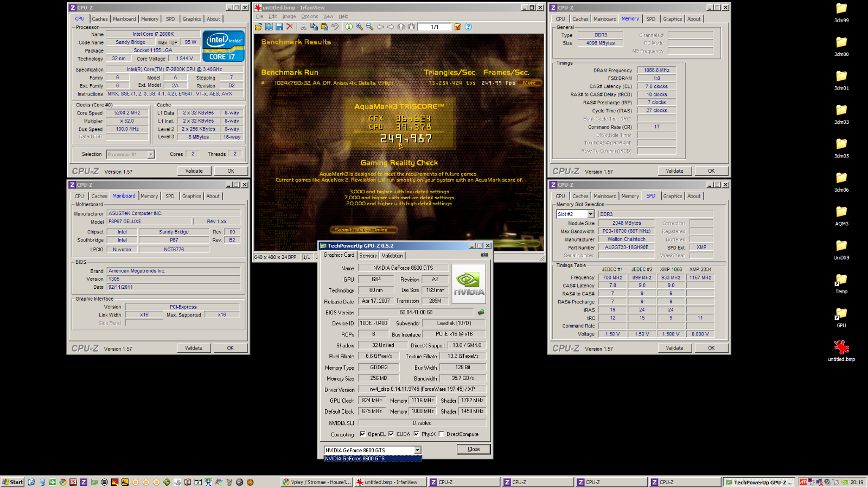Click the red X Delete icon in IrfanView
Screen dimensions: 868x488
pos(290,27)
